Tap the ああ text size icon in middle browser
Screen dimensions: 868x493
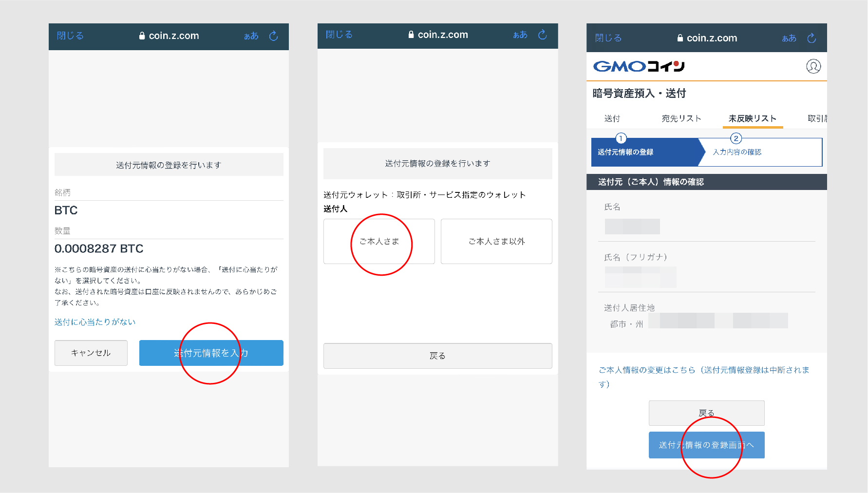520,35
